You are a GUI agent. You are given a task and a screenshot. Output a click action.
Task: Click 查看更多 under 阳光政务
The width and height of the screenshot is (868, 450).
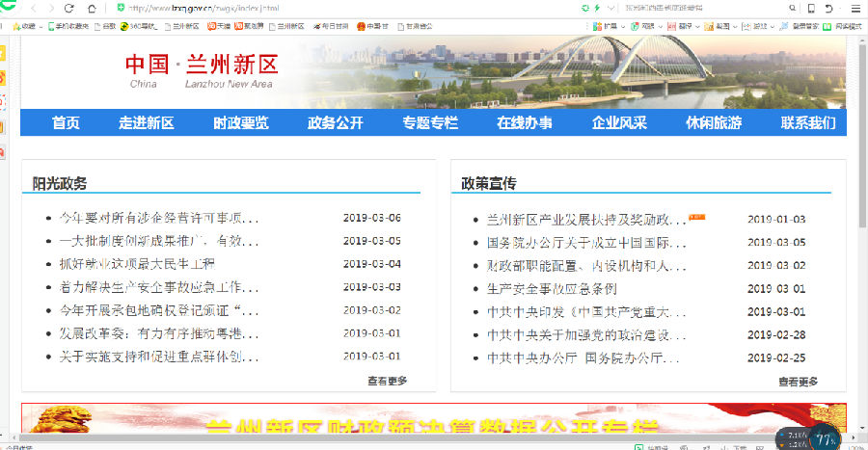(387, 381)
